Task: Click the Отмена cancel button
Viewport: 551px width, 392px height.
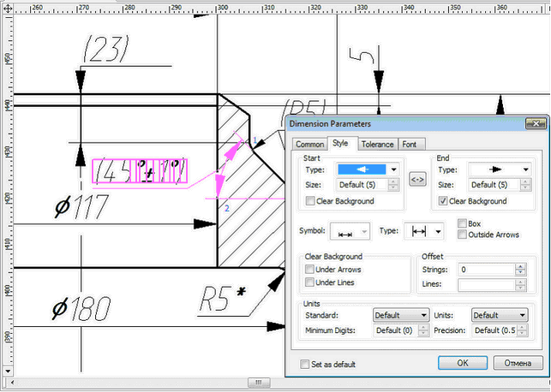Action: point(517,363)
